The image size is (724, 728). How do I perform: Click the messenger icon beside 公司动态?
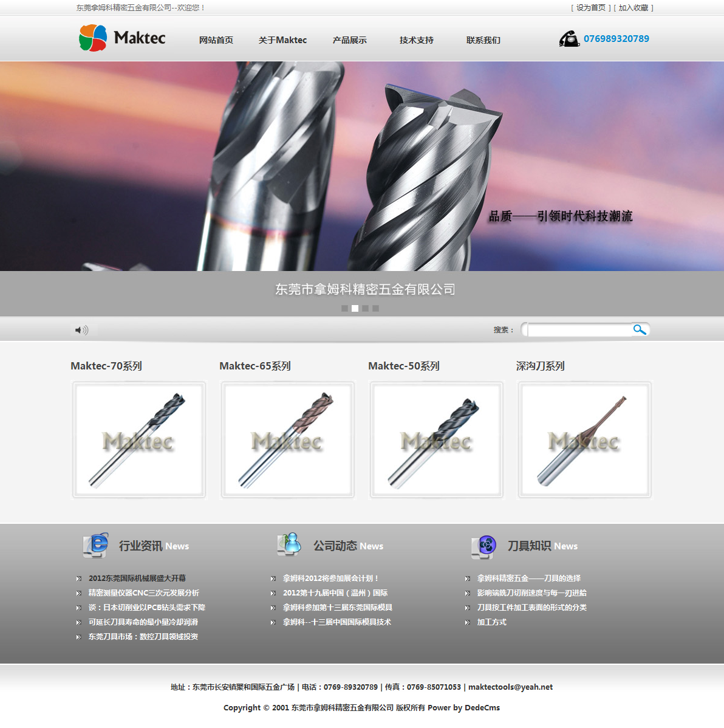289,544
